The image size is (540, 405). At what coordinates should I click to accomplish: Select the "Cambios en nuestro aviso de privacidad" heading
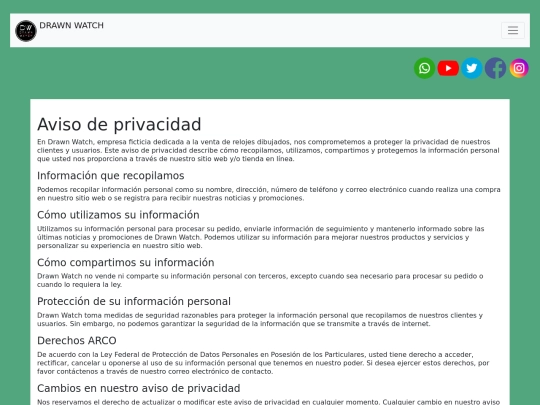[139, 388]
